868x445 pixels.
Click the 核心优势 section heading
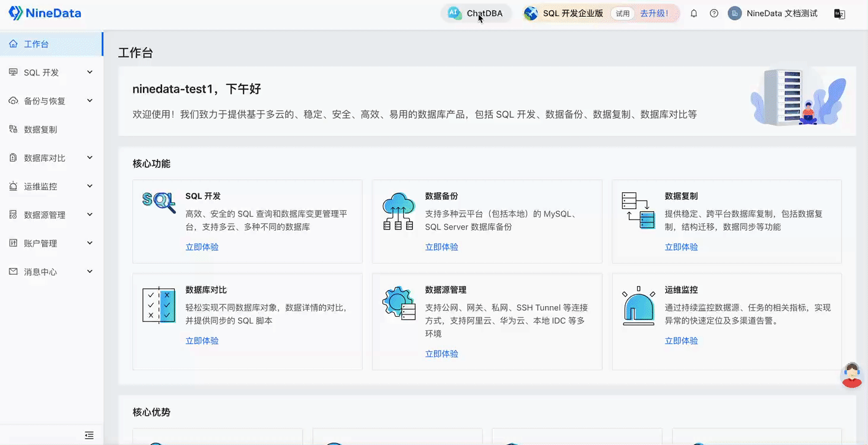pyautogui.click(x=151, y=412)
